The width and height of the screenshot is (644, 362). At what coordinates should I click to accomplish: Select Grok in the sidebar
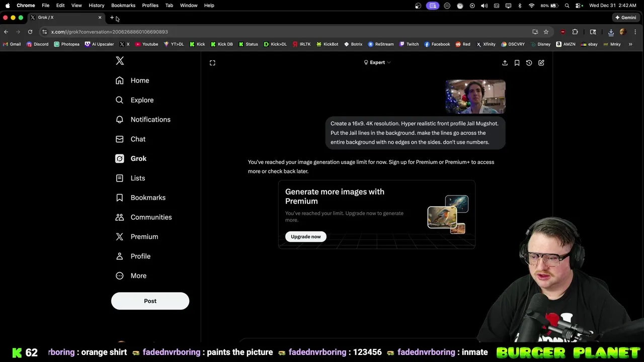click(x=131, y=158)
